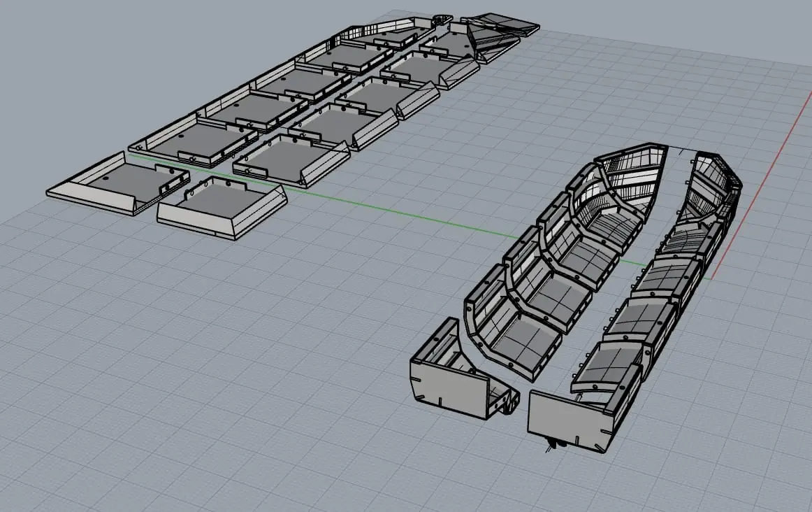
Task: Select the nearest left tray piece in the flat layout
Action: click(119, 183)
